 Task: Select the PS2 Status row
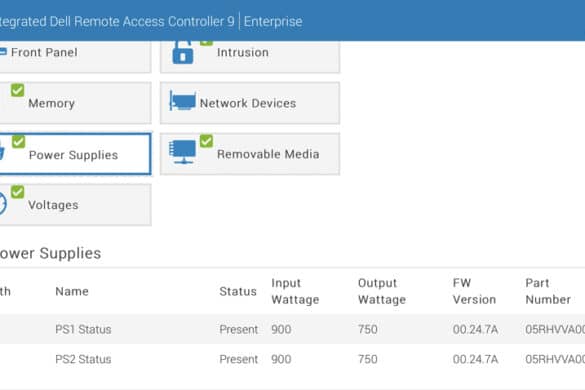(x=292, y=359)
